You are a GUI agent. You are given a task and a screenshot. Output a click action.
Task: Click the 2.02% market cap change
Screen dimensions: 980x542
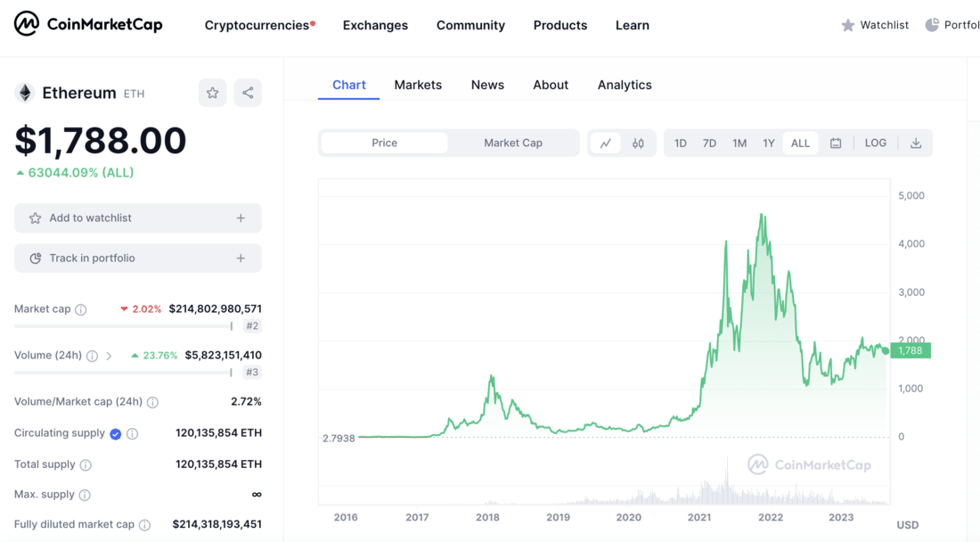coord(141,308)
